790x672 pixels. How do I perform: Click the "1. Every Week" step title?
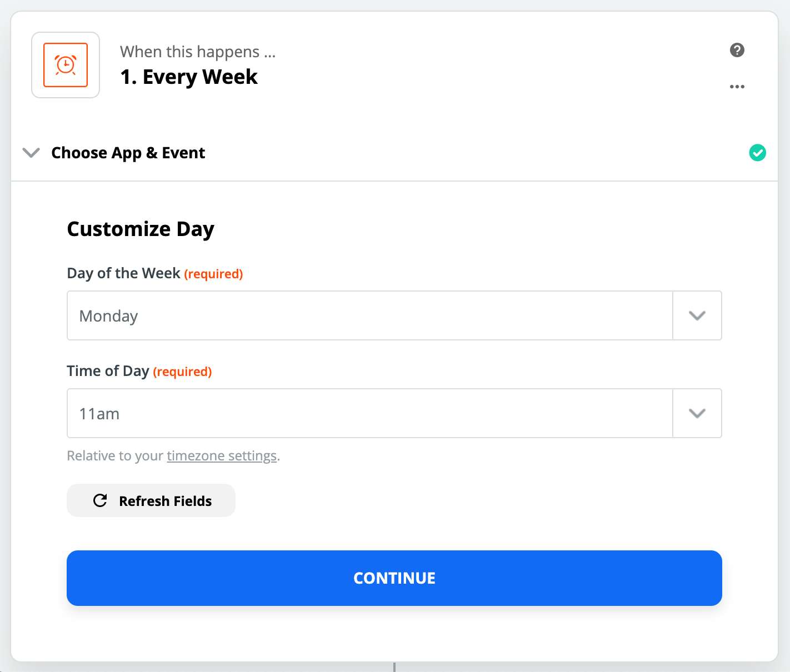click(189, 77)
